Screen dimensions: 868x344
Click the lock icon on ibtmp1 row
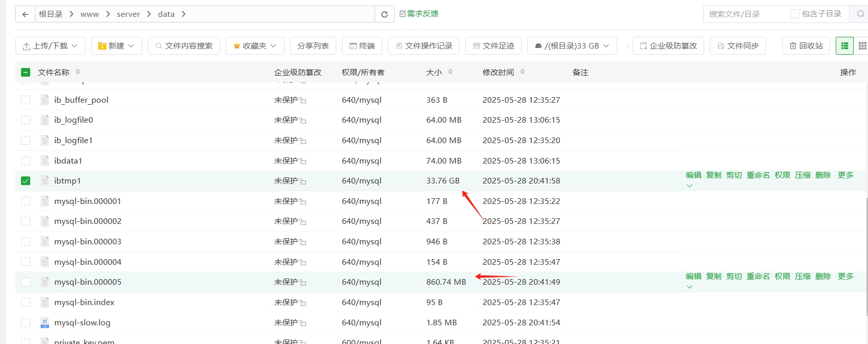tap(303, 181)
